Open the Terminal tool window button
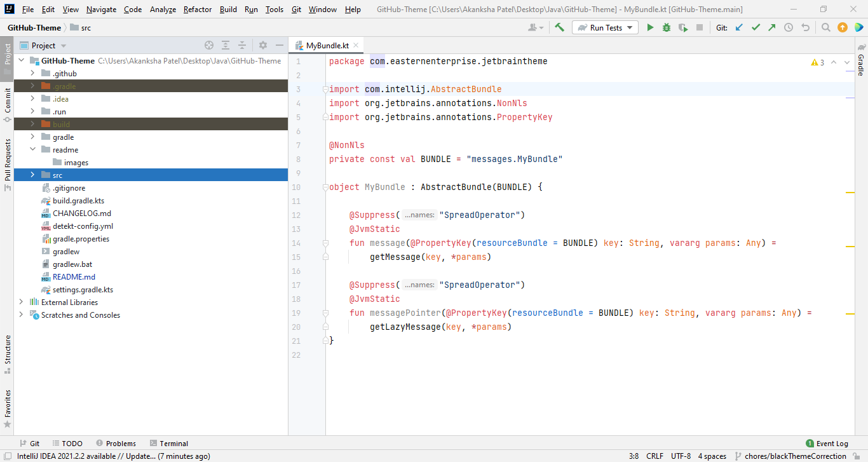Viewport: 868px width, 462px height. pos(169,444)
